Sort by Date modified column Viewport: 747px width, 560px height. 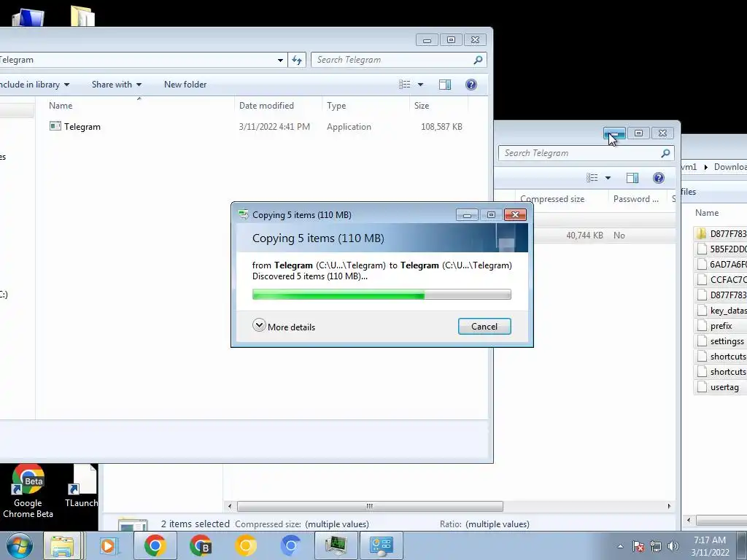266,106
